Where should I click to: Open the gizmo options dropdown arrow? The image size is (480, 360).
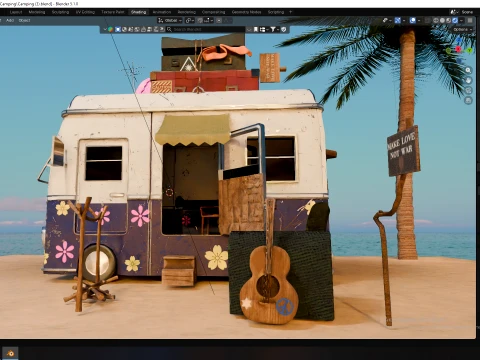(404, 20)
